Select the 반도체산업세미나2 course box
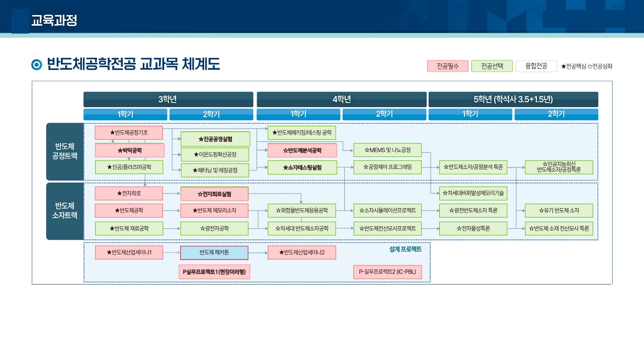644x362 pixels. [x=301, y=252]
